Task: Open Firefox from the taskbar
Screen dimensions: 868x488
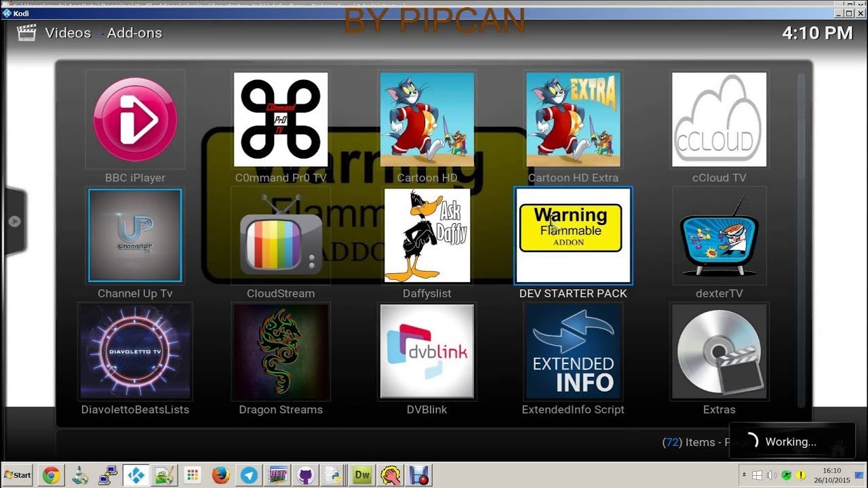Action: [x=220, y=475]
